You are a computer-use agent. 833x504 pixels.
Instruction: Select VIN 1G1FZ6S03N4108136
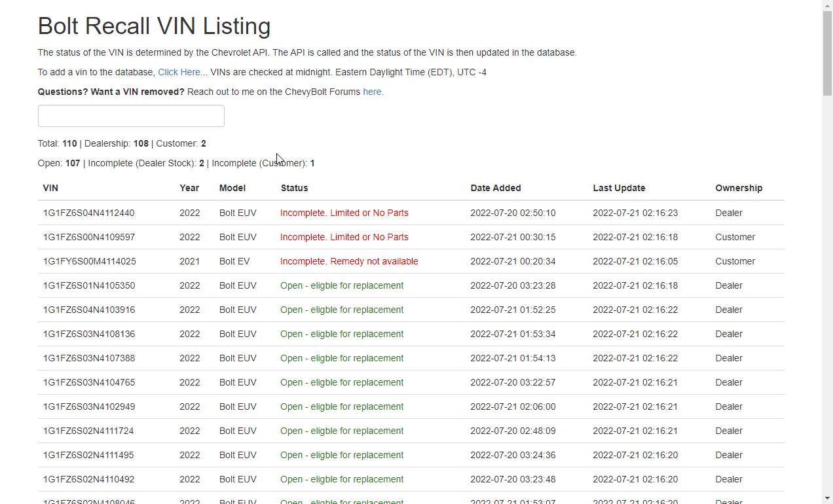click(x=89, y=334)
